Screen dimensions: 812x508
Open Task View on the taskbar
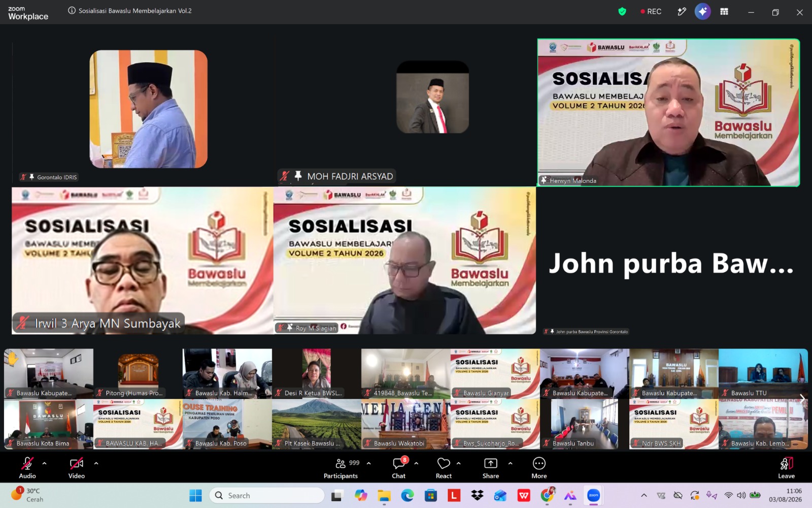point(337,495)
